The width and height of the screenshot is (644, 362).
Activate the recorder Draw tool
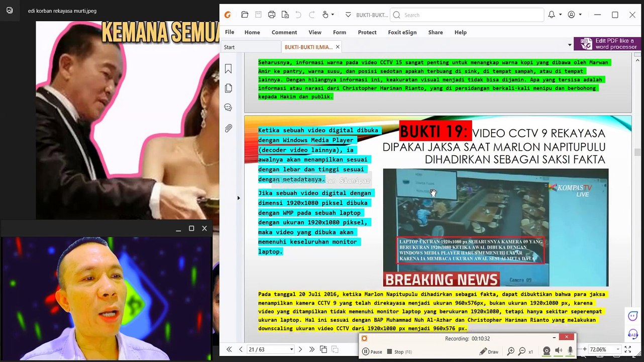point(489,352)
